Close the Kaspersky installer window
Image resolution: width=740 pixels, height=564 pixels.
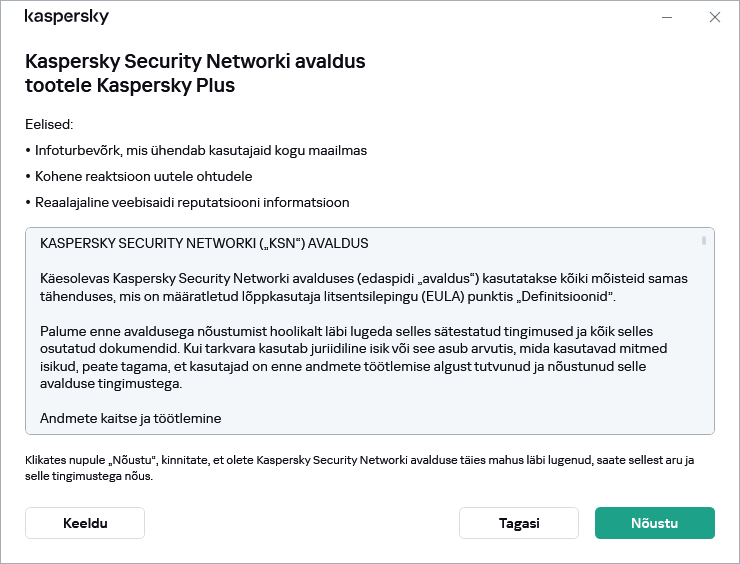714,17
